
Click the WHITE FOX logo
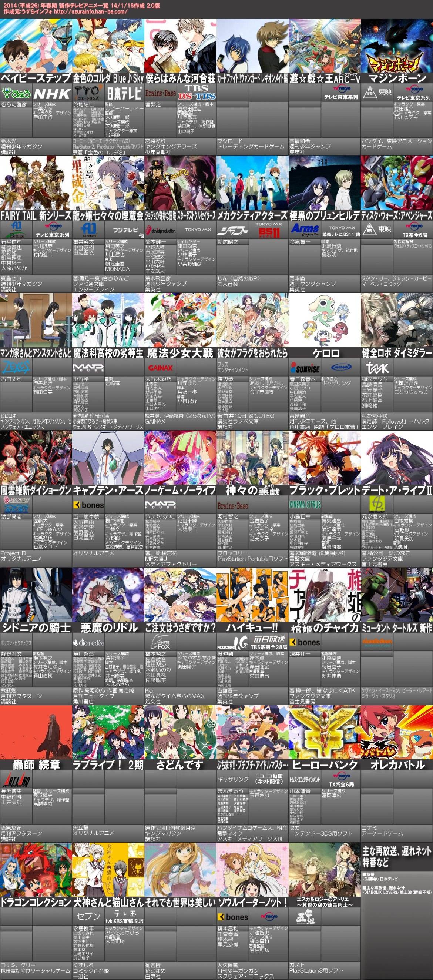pyautogui.click(x=160, y=643)
